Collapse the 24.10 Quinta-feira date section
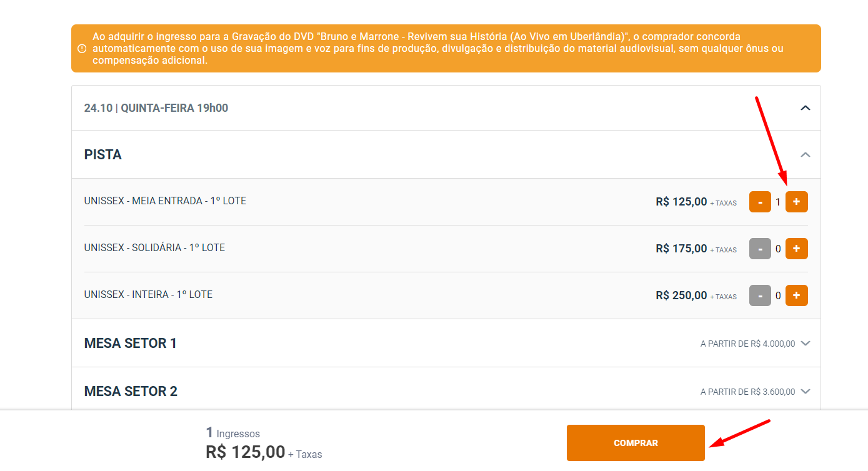868x471 pixels. [806, 108]
